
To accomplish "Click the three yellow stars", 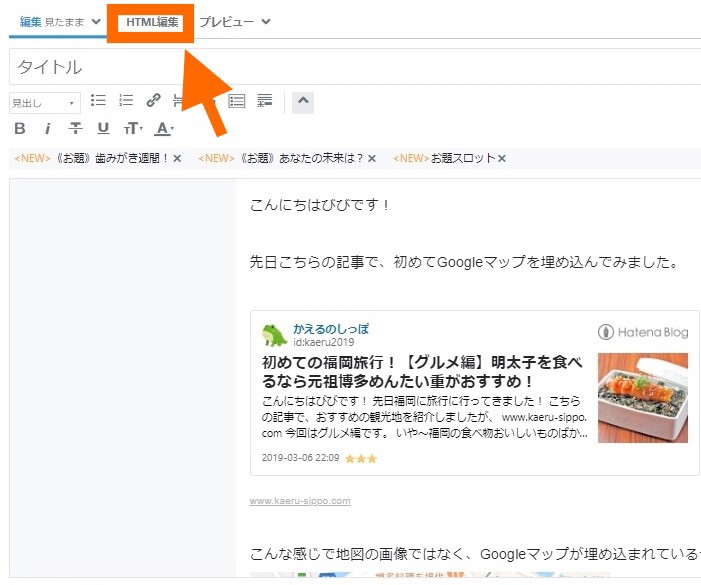I will click(361, 459).
